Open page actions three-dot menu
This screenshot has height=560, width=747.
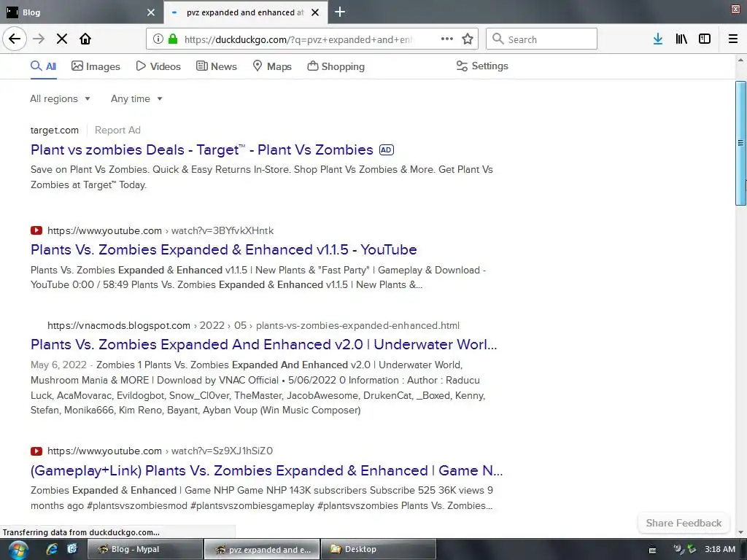447,39
